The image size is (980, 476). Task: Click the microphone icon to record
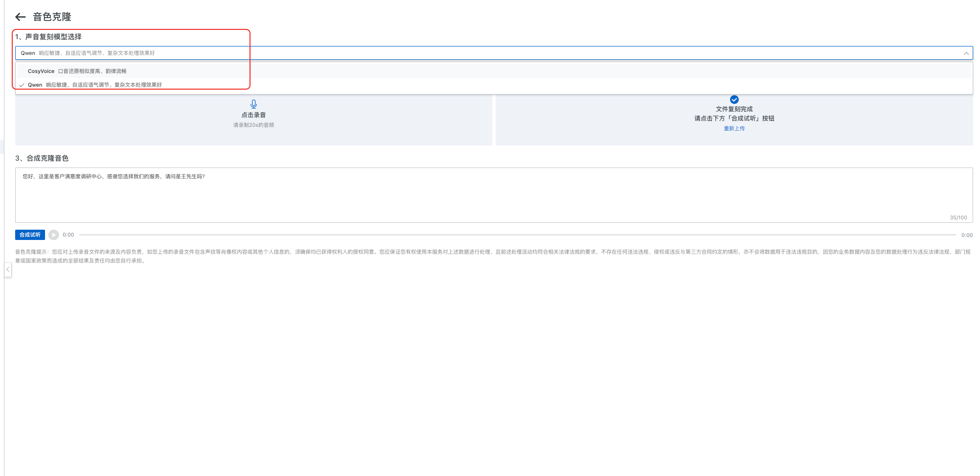(253, 104)
